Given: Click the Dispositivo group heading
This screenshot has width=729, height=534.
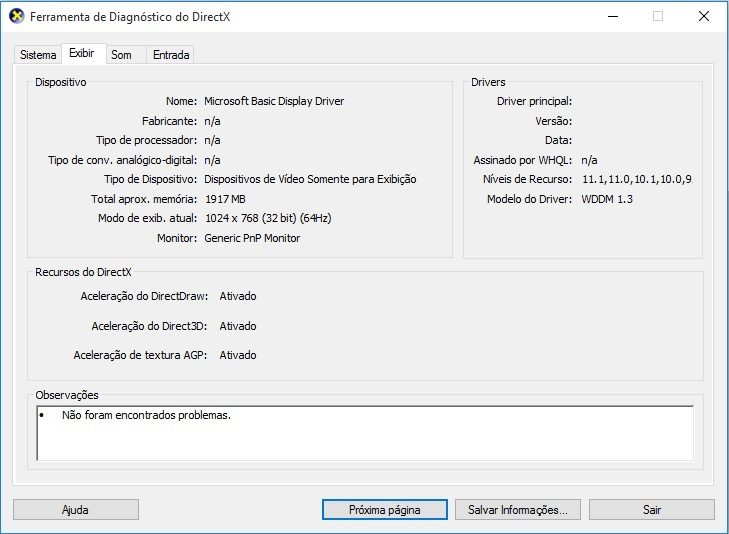Looking at the screenshot, I should 61,82.
